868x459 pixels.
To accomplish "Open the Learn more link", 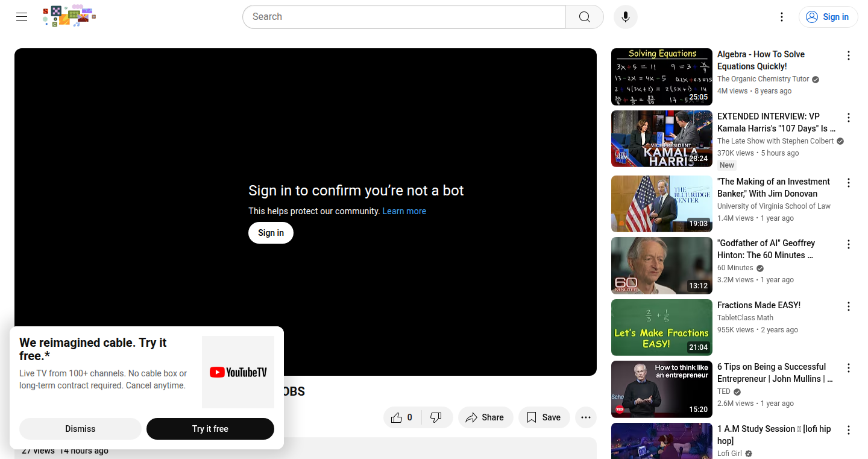I will coord(404,211).
